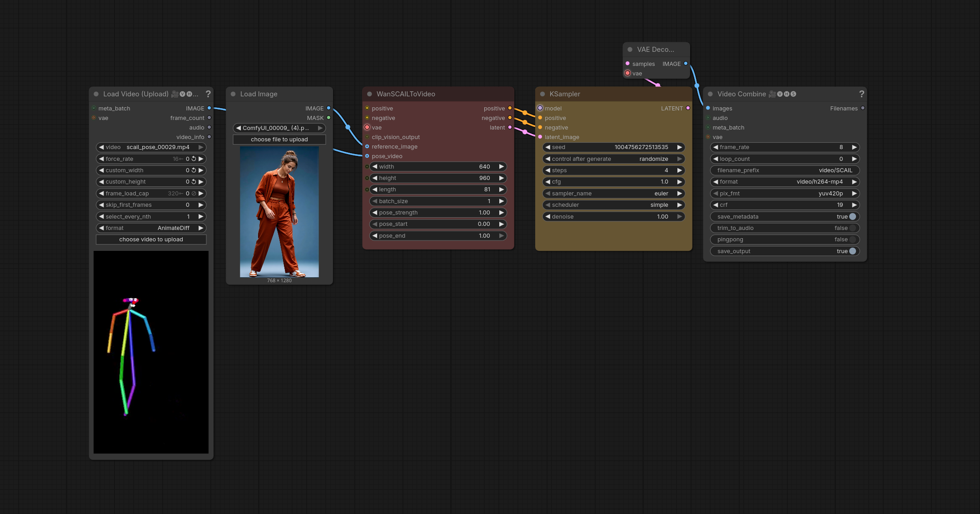
Task: Open help for Load Video node
Action: 208,94
